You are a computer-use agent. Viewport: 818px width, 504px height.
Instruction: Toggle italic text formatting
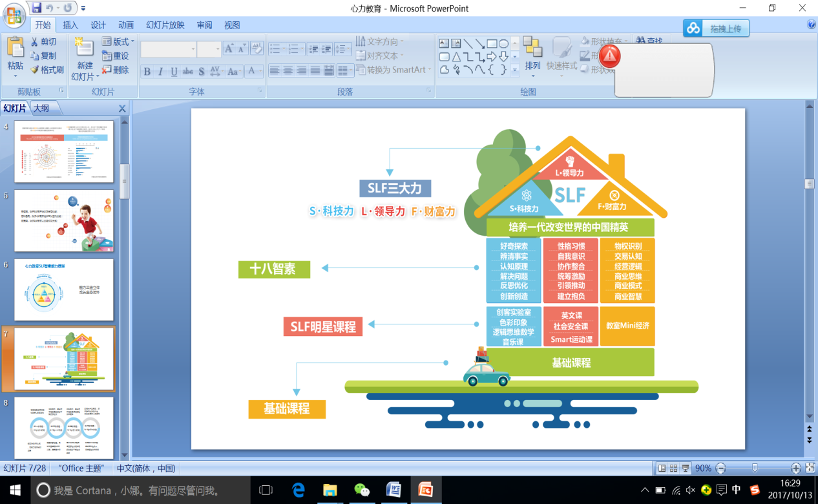(160, 72)
